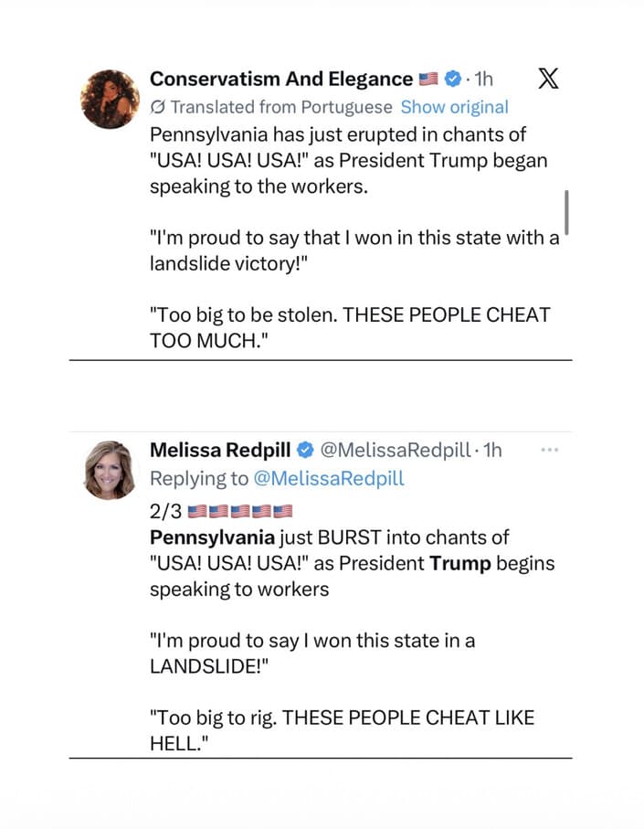
Task: Open the three-dot more options menu
Action: [550, 450]
